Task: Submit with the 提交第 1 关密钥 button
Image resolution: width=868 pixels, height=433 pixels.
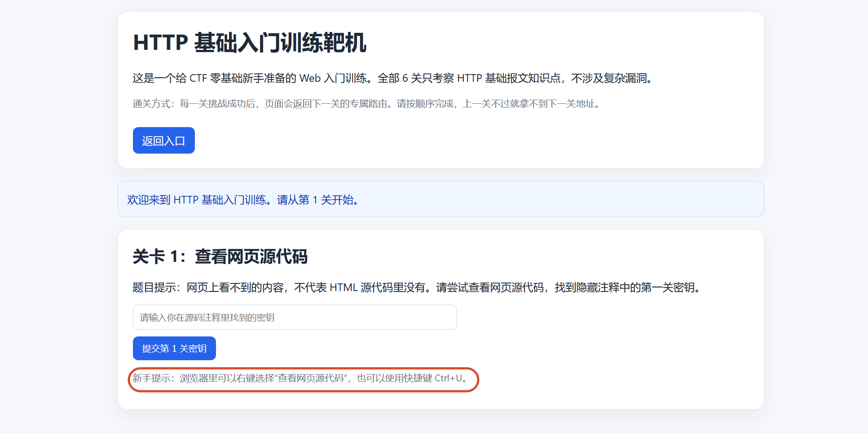Action: (174, 348)
